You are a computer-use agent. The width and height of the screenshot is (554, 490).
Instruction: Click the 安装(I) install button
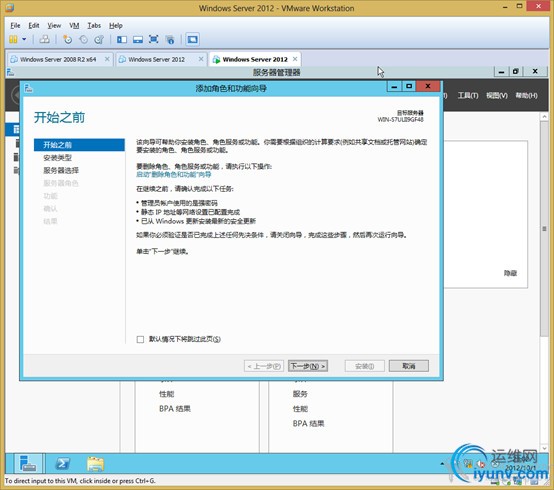(365, 366)
